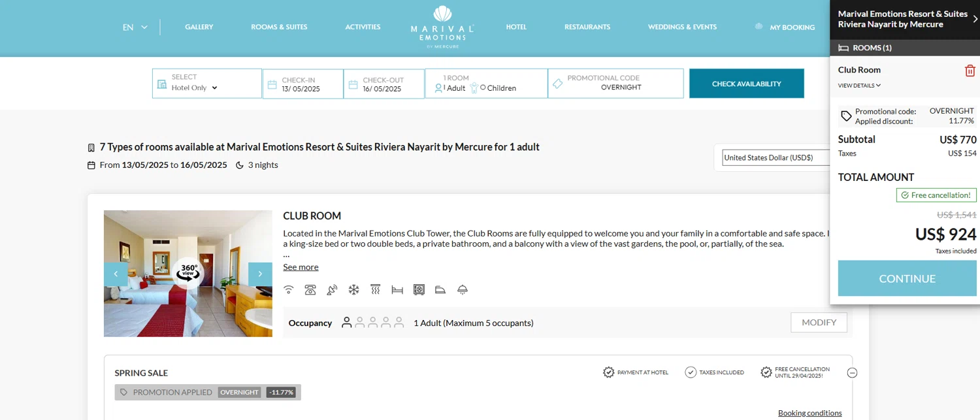Image resolution: width=980 pixels, height=420 pixels.
Task: Click the snowflake air conditioning icon
Action: click(x=353, y=289)
